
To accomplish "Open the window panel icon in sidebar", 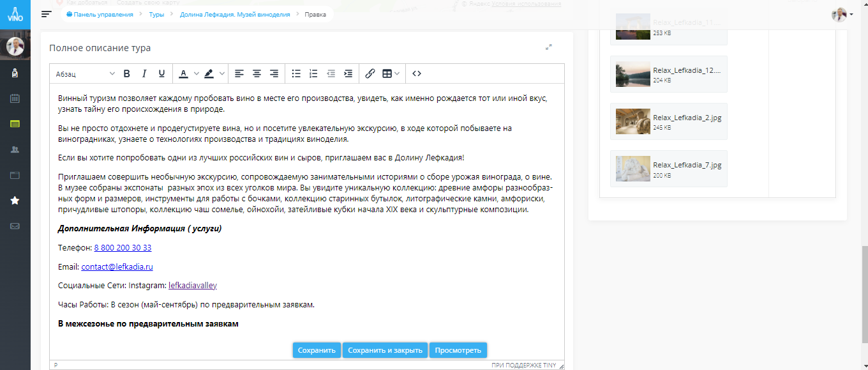I will tap(15, 175).
